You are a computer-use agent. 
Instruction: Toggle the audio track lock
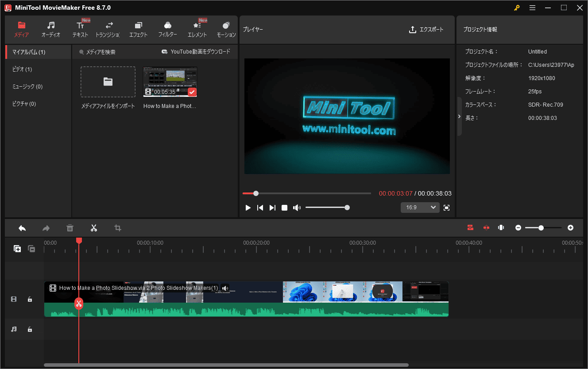pyautogui.click(x=30, y=329)
